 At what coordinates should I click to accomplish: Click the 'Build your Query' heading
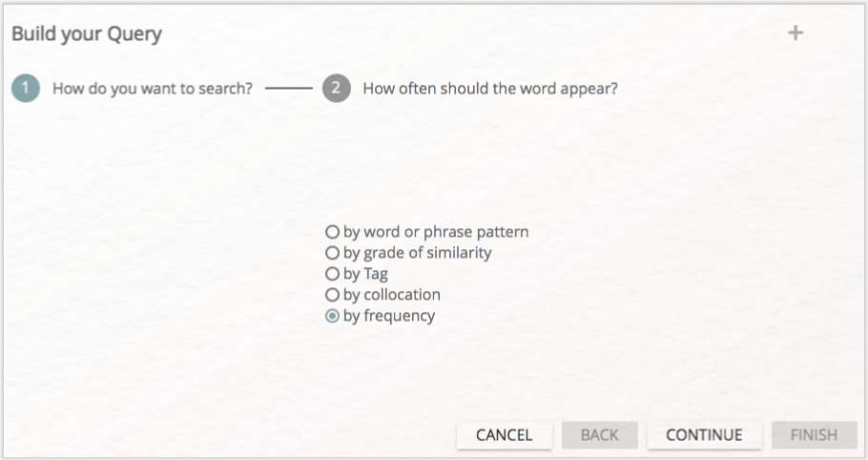[x=87, y=34]
